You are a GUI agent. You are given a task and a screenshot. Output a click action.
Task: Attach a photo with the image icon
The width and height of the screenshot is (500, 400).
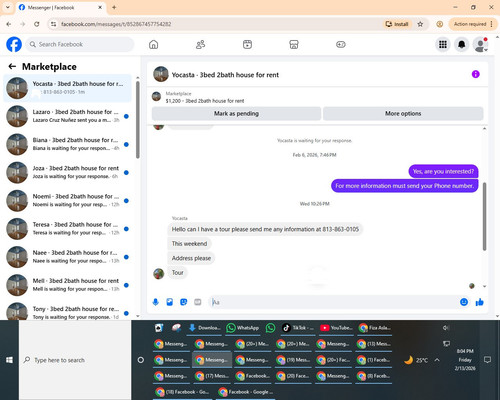(170, 302)
